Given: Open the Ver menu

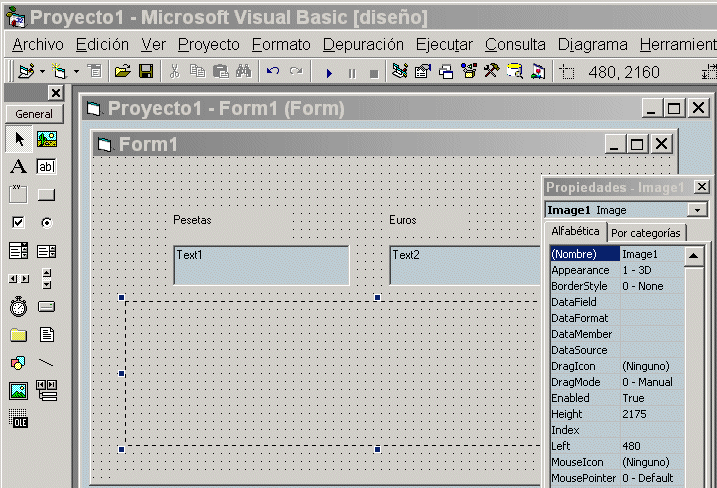Looking at the screenshot, I should click(x=153, y=44).
